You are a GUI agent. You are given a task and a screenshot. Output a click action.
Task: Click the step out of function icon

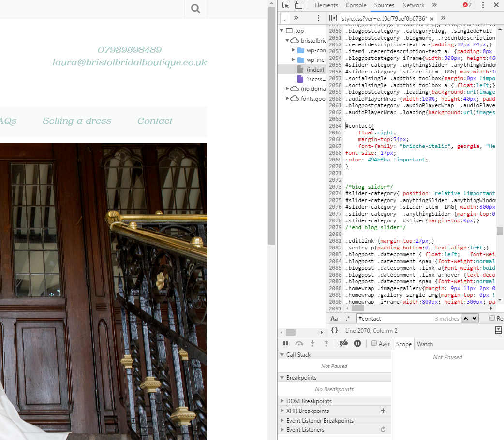click(326, 344)
